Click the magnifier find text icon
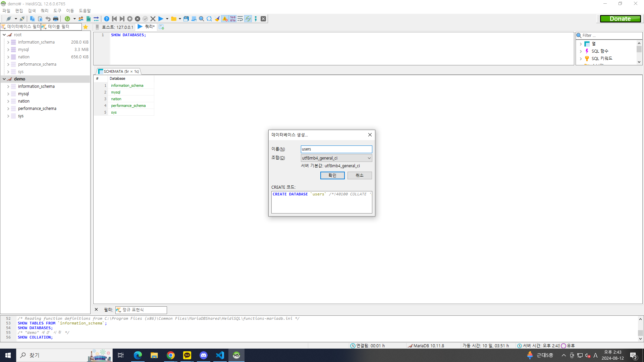644x362 pixels. point(201,19)
